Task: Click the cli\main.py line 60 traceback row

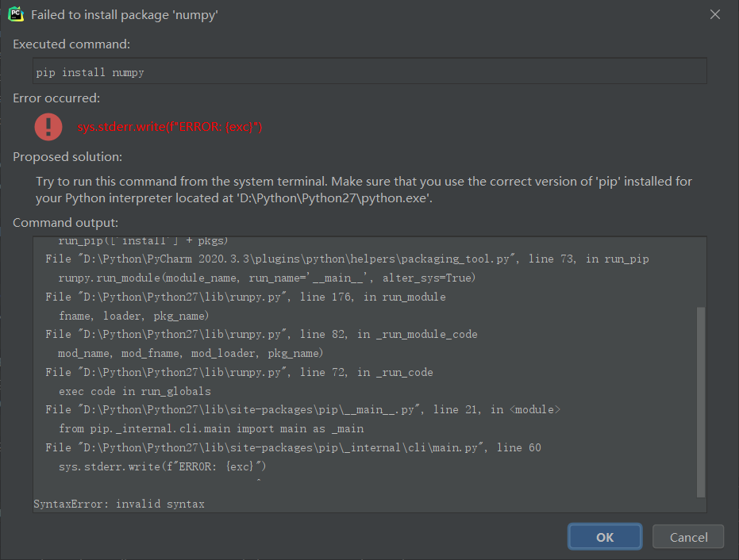Action: 293,447
